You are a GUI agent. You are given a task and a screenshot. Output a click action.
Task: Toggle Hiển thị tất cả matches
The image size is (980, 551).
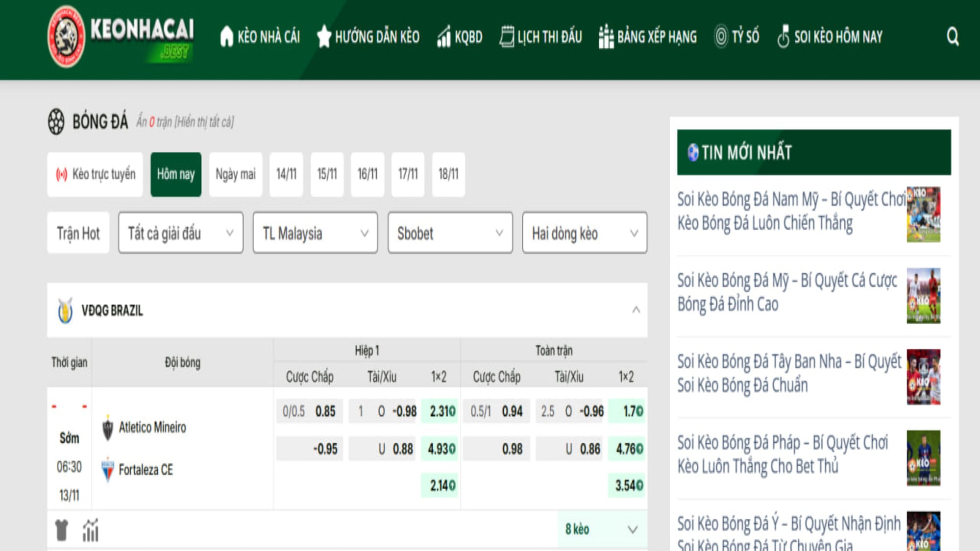[x=204, y=122]
